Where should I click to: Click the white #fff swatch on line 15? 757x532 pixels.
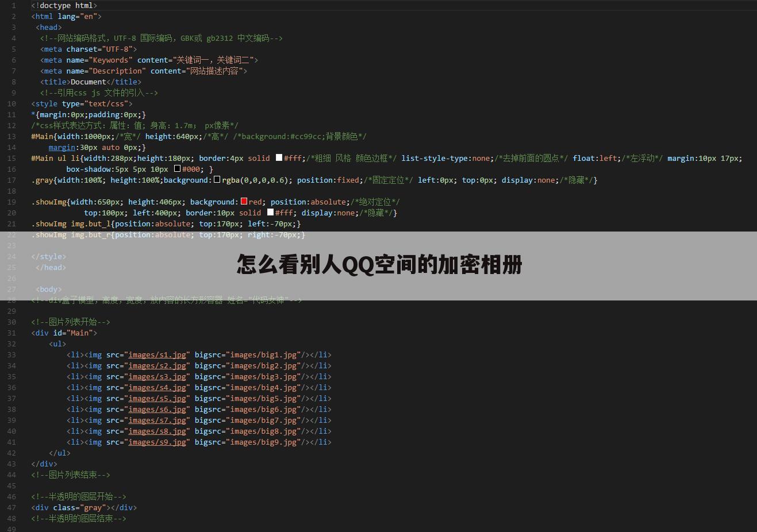(279, 157)
